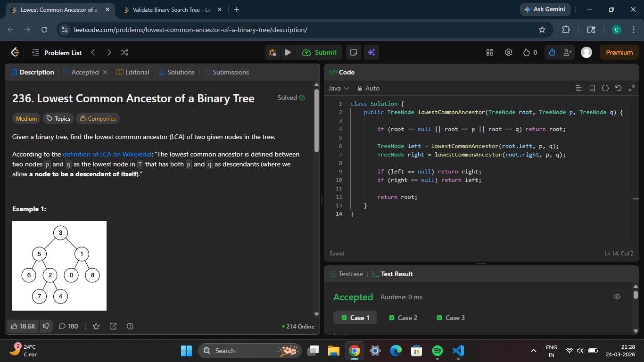Screen dimensions: 644x362
Task: Upvote the problem showing 18.6K likes
Action: pos(23,326)
